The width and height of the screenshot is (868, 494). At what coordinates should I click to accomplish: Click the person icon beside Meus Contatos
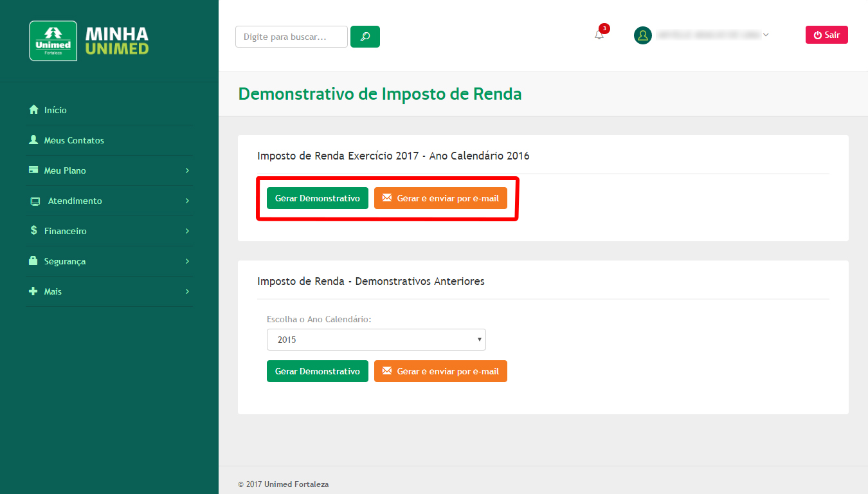click(34, 140)
